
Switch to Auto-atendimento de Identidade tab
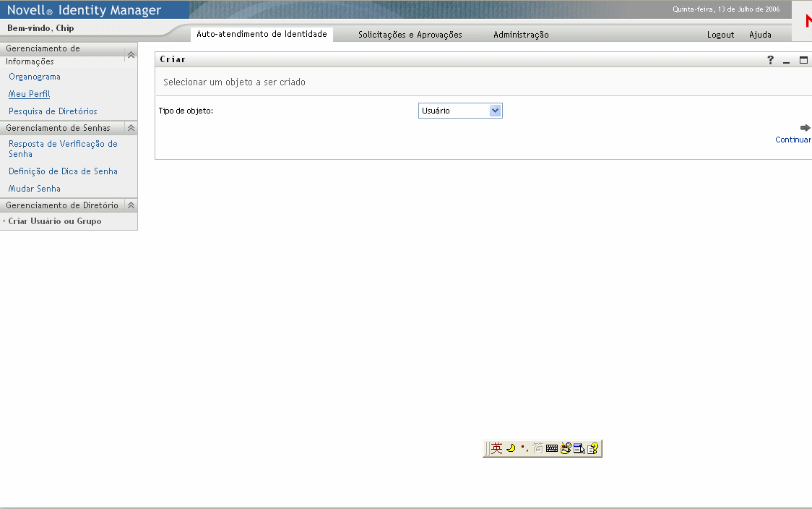tap(262, 34)
